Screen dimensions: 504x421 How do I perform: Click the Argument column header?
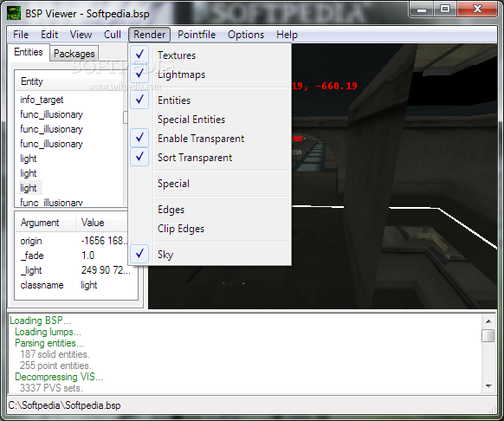pyautogui.click(x=45, y=223)
